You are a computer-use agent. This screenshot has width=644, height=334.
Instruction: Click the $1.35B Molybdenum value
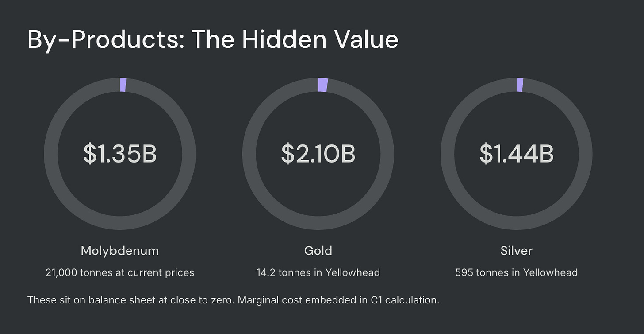coord(120,153)
